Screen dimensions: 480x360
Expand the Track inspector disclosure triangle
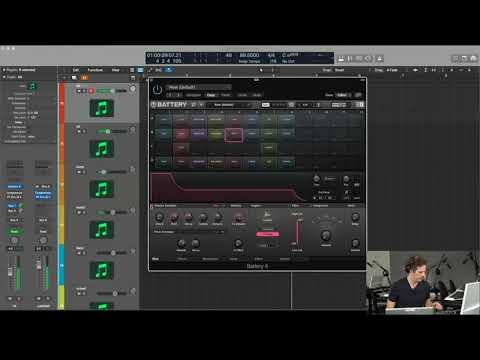(x=4, y=77)
